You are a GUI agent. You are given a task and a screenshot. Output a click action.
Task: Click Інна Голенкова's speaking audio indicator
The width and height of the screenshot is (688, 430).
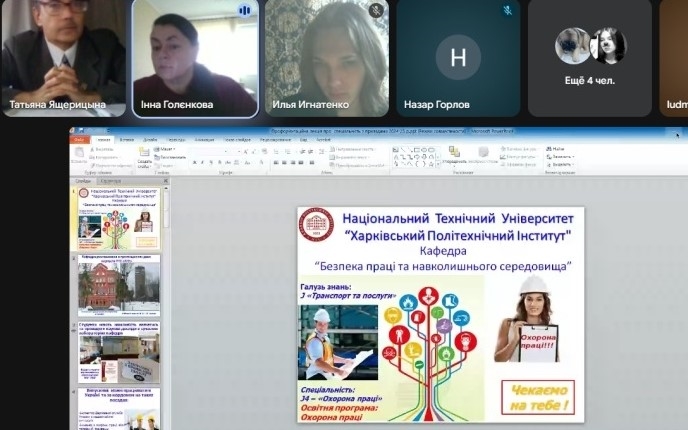click(244, 10)
